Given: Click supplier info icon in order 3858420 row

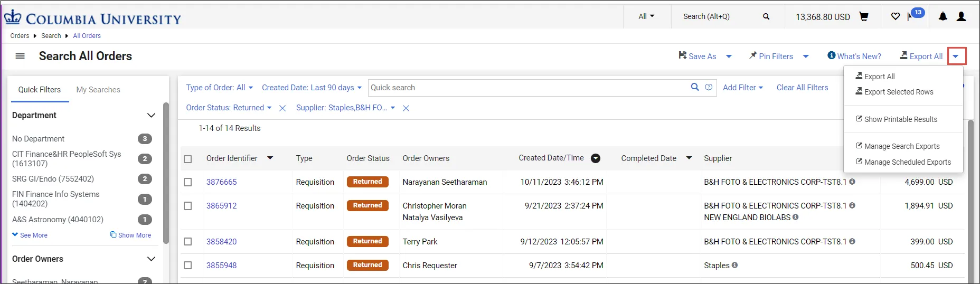Looking at the screenshot, I should tap(852, 241).
